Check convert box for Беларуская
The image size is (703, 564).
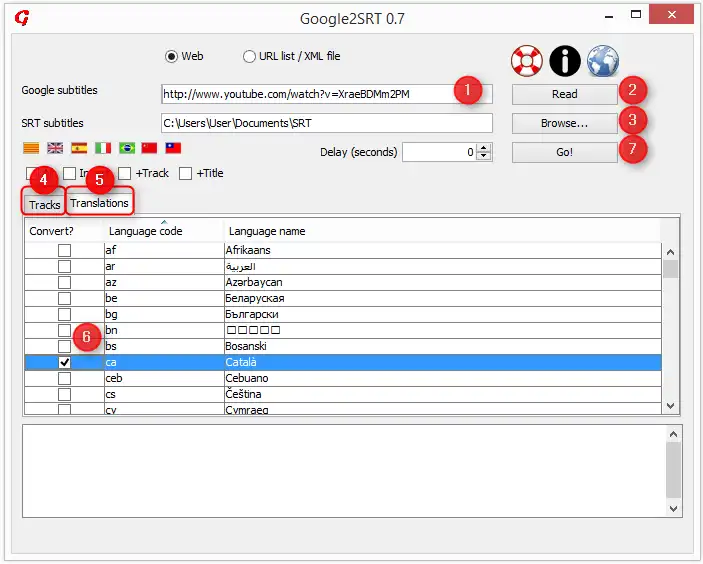tap(65, 298)
